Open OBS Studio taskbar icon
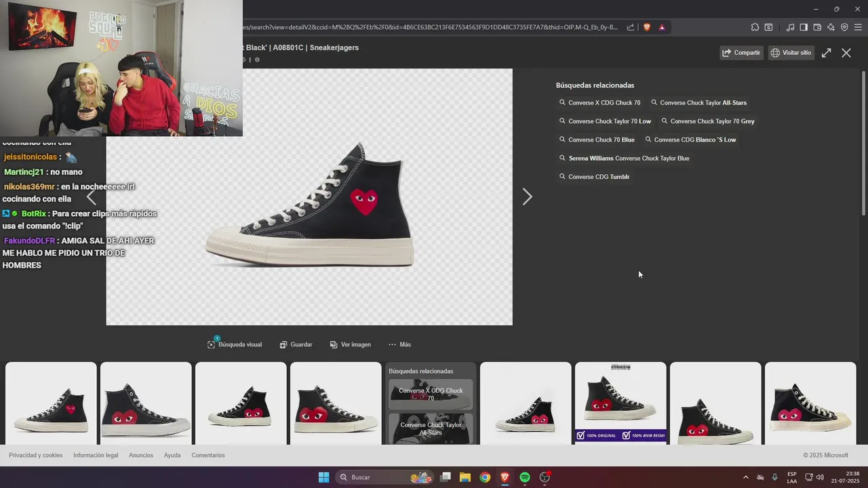Image resolution: width=868 pixels, height=488 pixels. [545, 477]
